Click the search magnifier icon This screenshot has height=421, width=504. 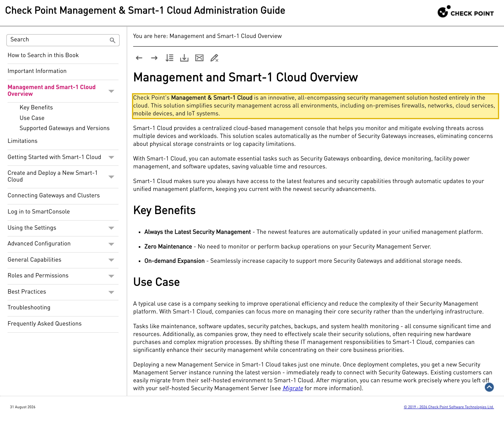tap(112, 40)
